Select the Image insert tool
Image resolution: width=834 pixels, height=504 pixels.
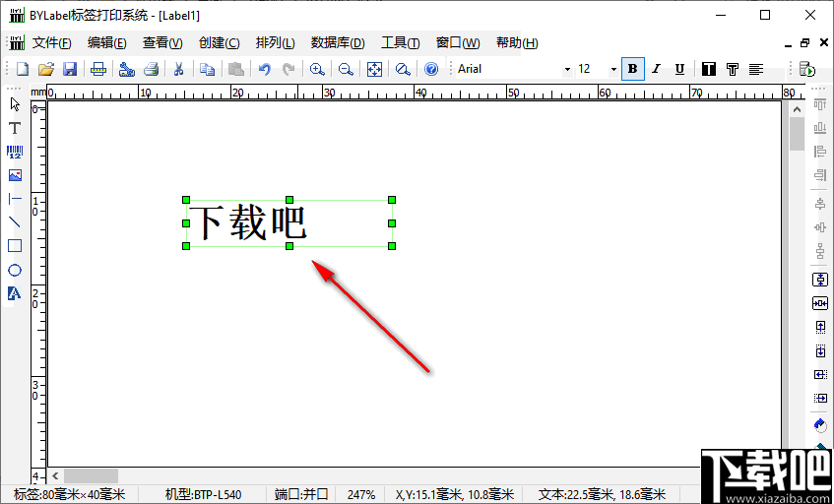(15, 175)
